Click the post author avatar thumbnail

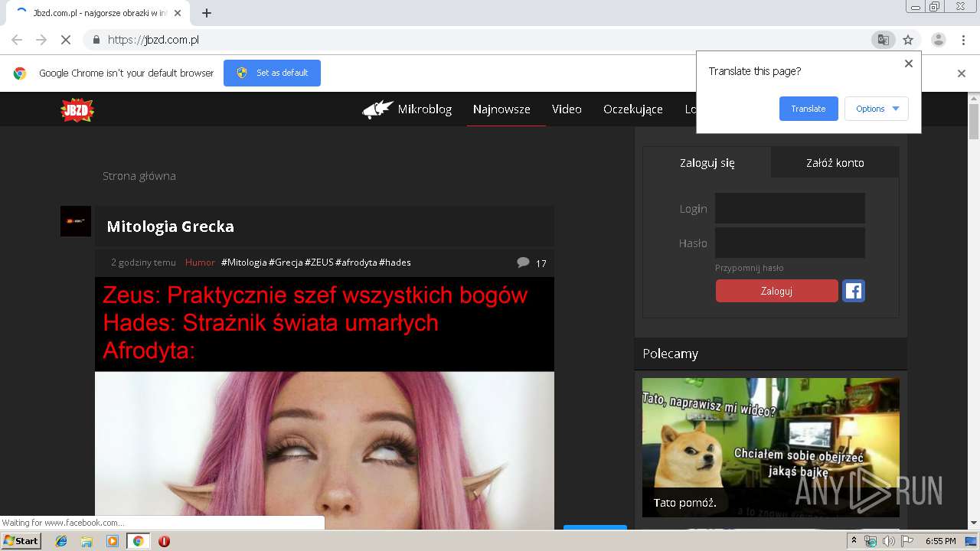coord(76,221)
